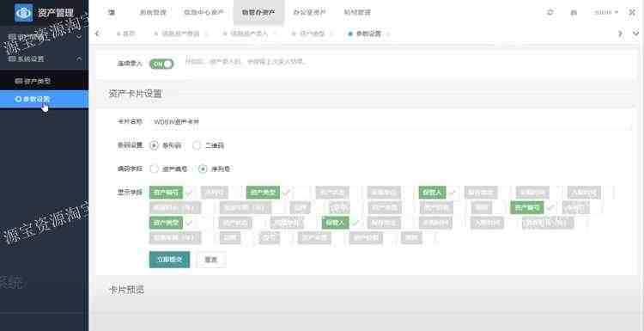Close the 参数设置 page tab
Viewport: 644px width, 331px height.
tap(388, 34)
